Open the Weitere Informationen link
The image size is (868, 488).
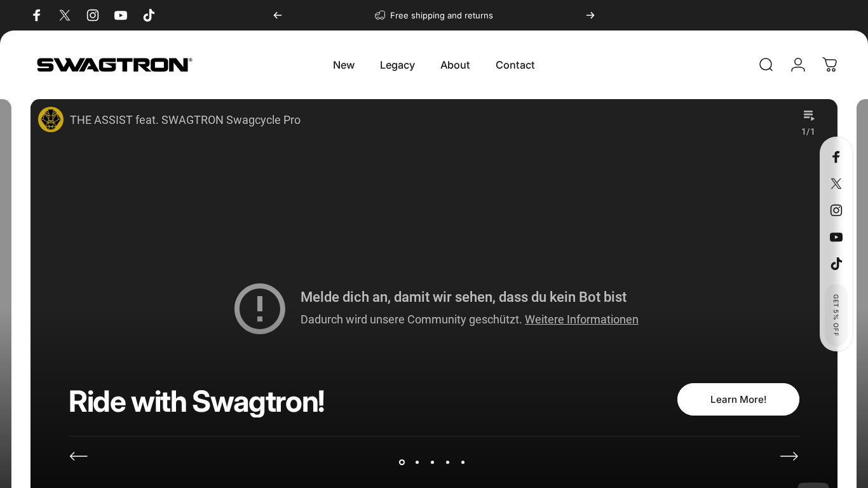(x=581, y=319)
